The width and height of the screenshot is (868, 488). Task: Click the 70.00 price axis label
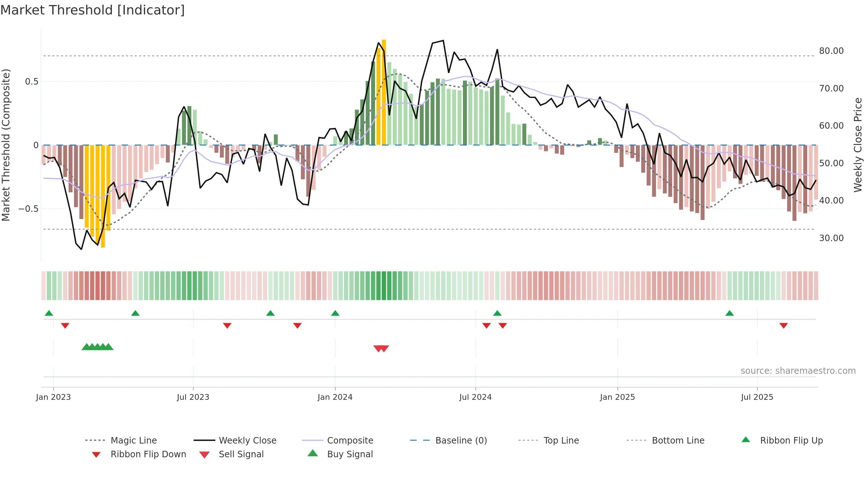831,88
